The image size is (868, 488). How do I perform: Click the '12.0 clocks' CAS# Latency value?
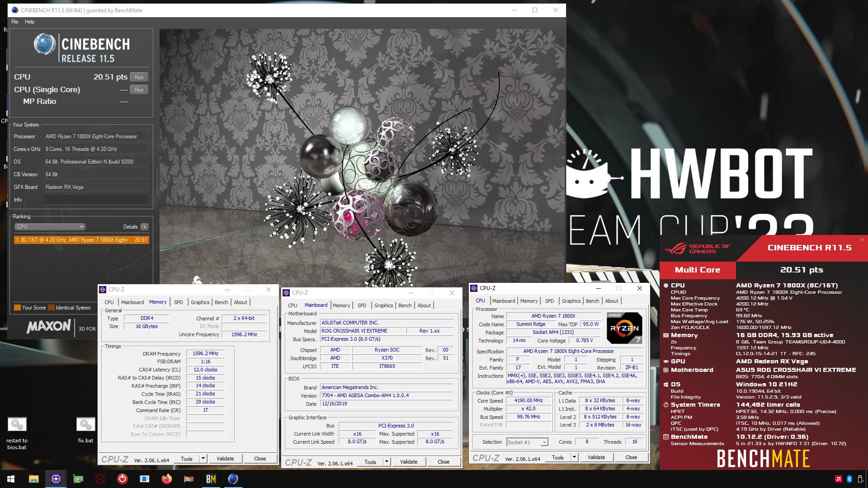coord(205,370)
